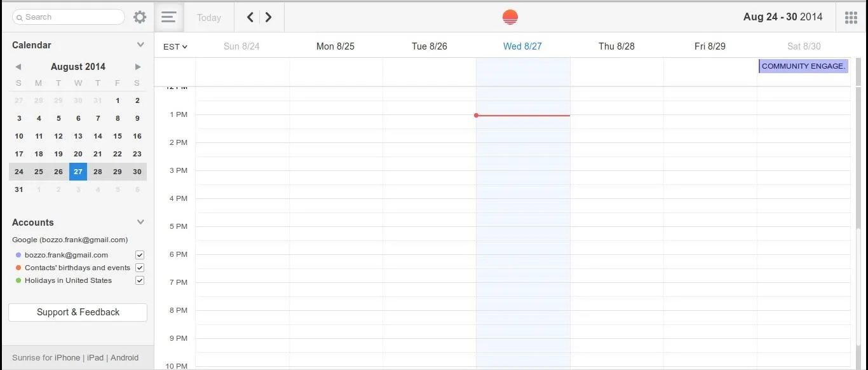Show next month in the mini calendar
868x370 pixels.
coord(138,67)
